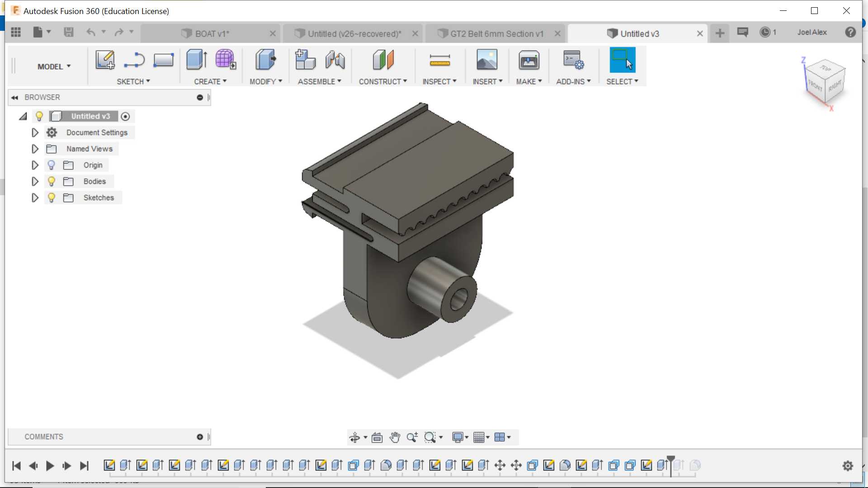Screen dimensions: 868x488
Task: Switch to the BOAT v1 tab
Action: [212, 33]
